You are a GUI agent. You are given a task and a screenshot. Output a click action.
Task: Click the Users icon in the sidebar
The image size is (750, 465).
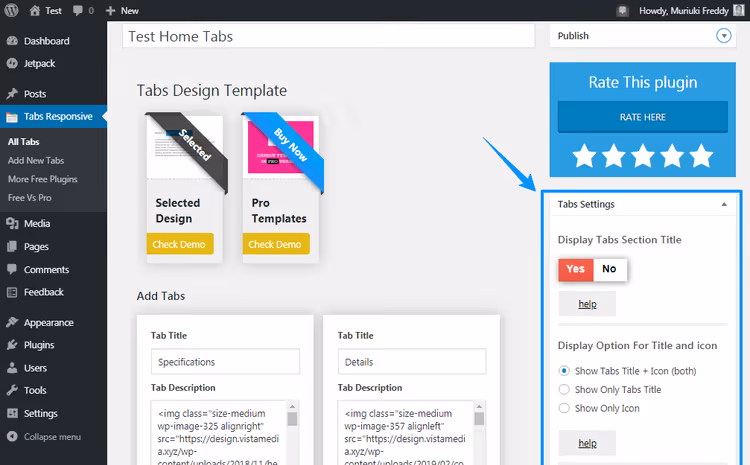(12, 368)
